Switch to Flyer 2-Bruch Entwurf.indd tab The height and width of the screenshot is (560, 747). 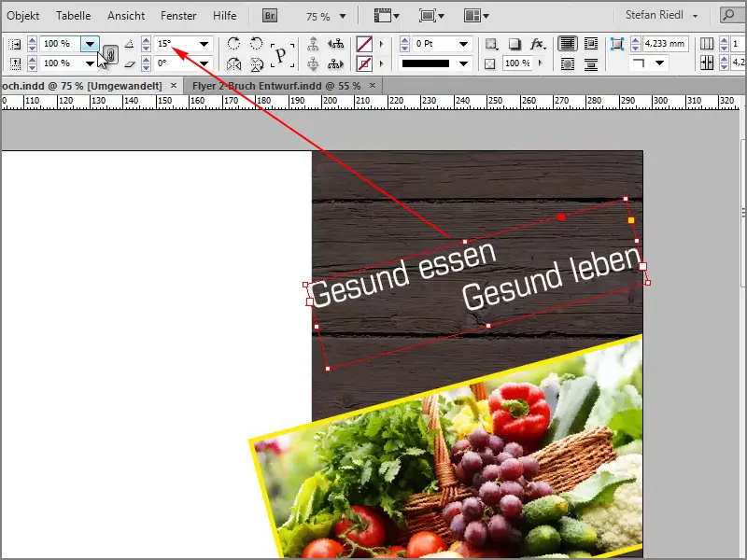click(x=276, y=86)
